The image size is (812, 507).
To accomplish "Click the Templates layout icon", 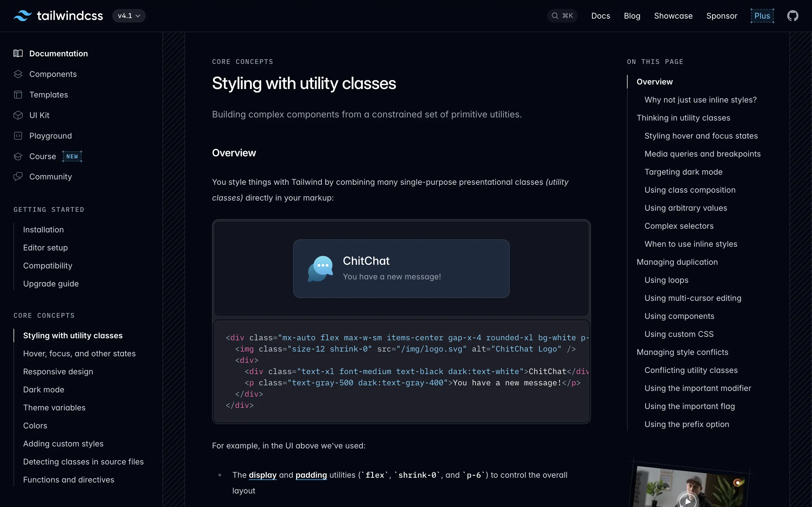I will [x=18, y=95].
